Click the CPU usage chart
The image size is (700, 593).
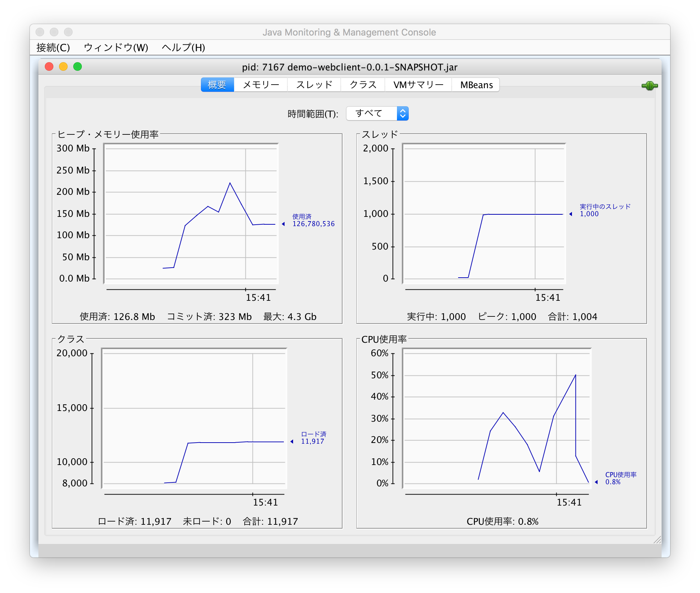click(497, 418)
